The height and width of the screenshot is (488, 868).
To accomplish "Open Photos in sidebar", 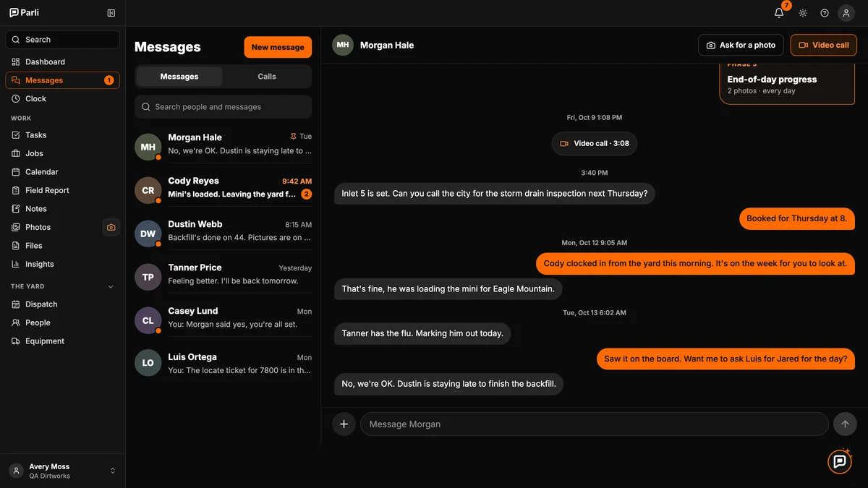I will click(53, 227).
